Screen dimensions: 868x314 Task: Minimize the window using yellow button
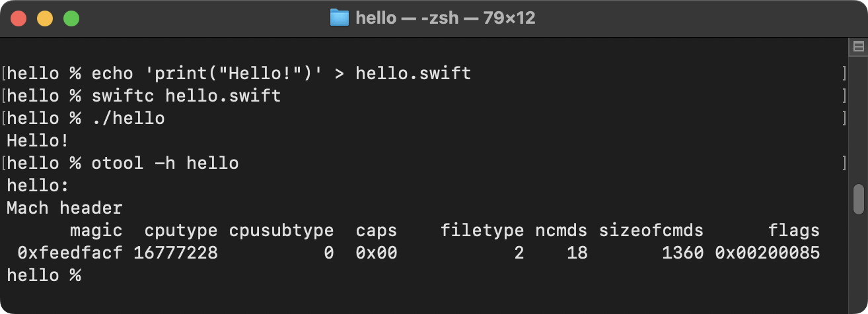(44, 18)
